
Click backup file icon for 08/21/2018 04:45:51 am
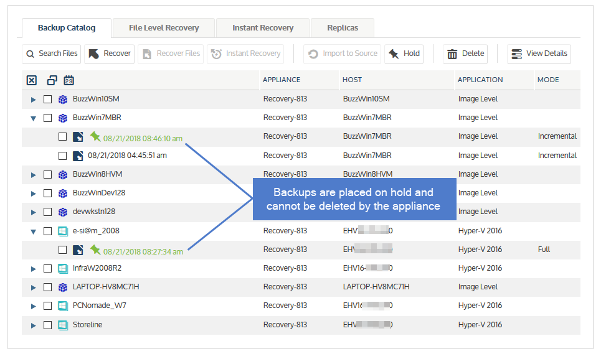click(78, 156)
